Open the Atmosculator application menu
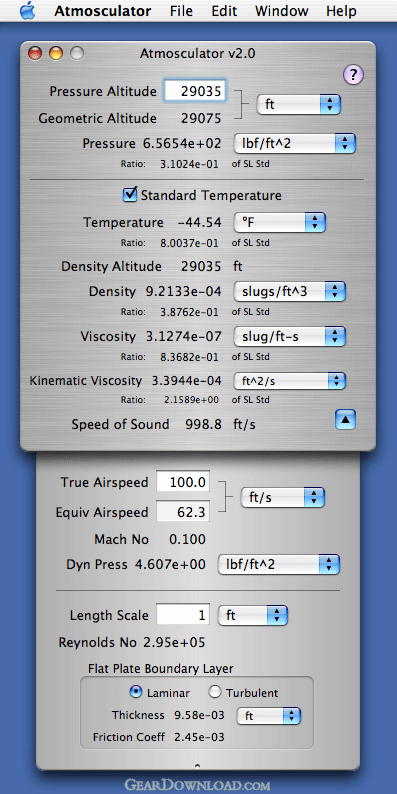Screen dimensions: 397x794 click(x=103, y=11)
